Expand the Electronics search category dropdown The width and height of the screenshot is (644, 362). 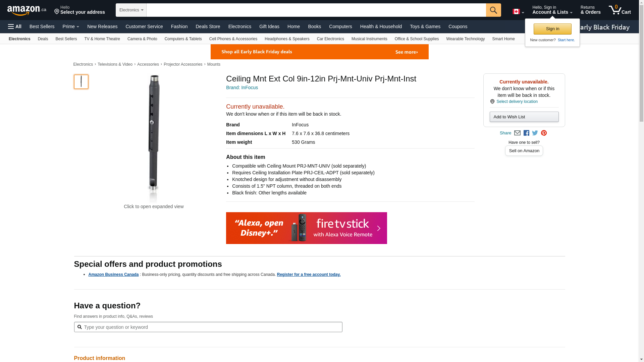click(131, 10)
